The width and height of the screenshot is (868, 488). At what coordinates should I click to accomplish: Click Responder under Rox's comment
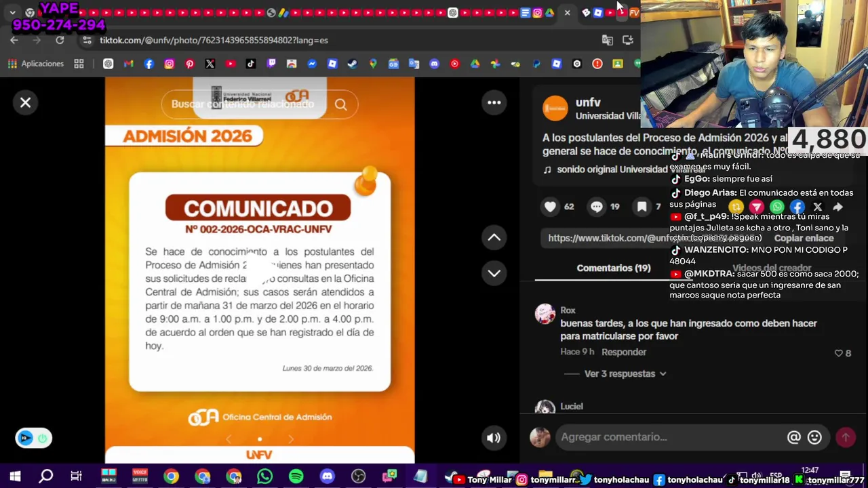click(x=624, y=352)
